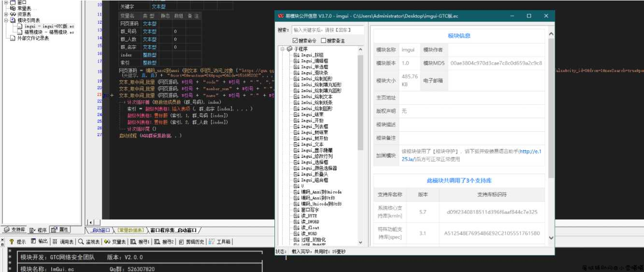Open the _启动窗口 editor tab
Image resolution: width=644 pixels, height=272 pixels.
[x=100, y=231]
